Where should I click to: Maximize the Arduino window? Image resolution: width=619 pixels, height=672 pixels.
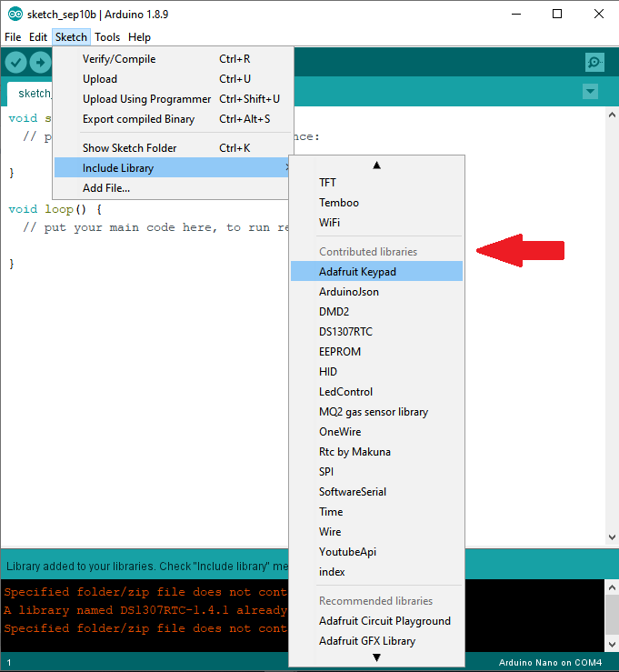(557, 15)
